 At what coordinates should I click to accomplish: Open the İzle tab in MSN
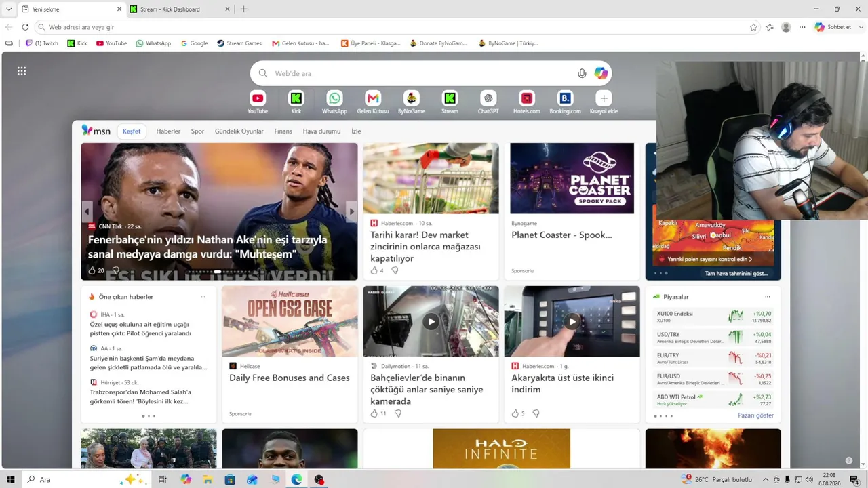coord(356,131)
